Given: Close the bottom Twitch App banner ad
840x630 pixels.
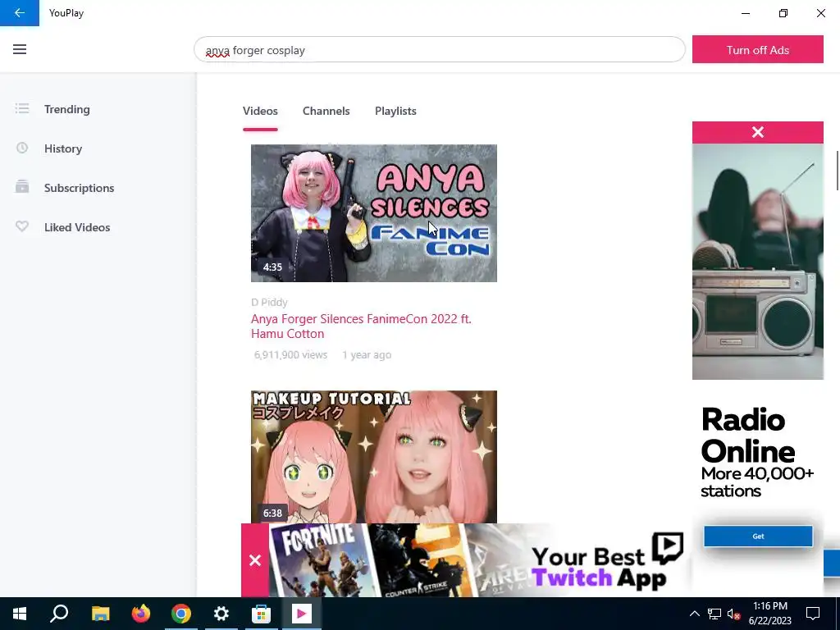Looking at the screenshot, I should [x=255, y=560].
